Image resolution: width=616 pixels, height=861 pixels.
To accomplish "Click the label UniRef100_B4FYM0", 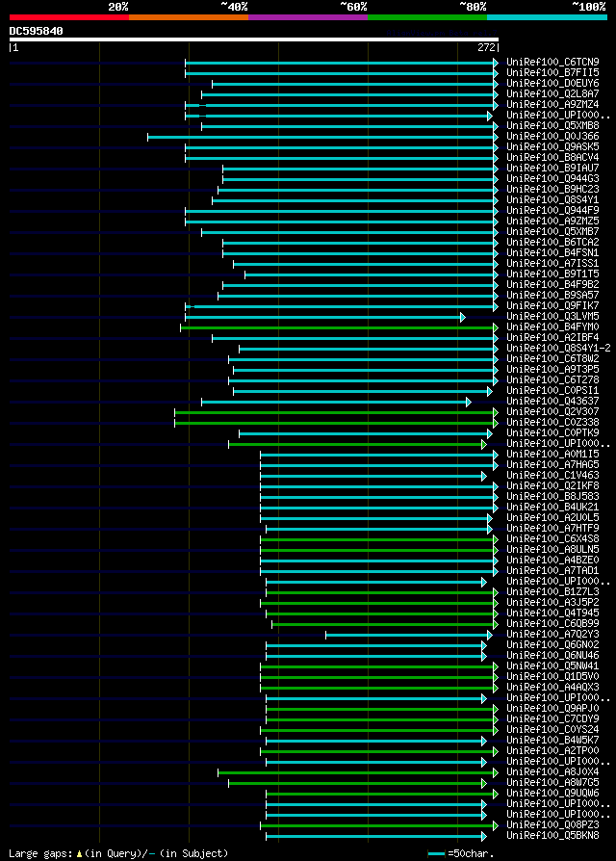I will [x=552, y=326].
